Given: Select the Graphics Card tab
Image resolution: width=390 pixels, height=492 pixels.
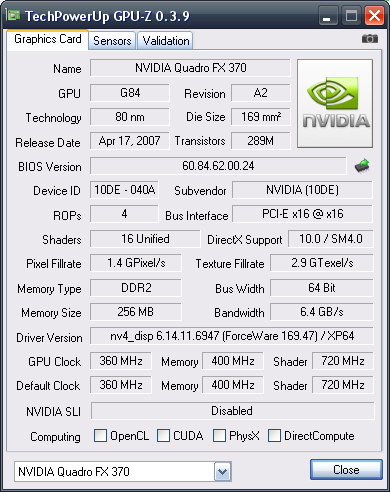Looking at the screenshot, I should [47, 40].
